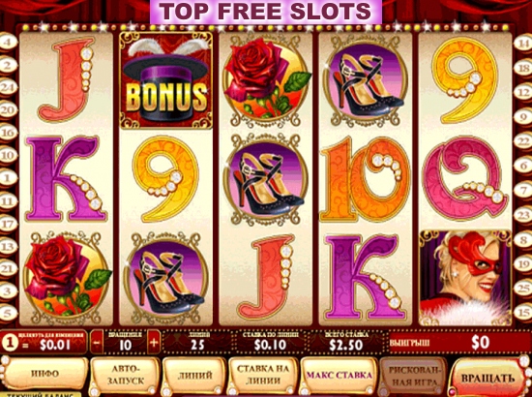532x397 pixels.
Task: Click the yellow 9 symbol on reel two
Action: 166,179
